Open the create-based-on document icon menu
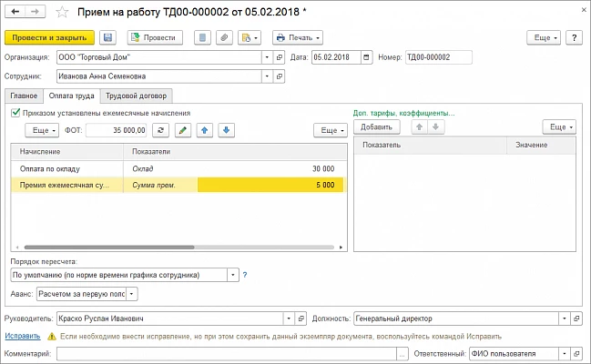Viewport: 591px width, 364px height. point(250,37)
